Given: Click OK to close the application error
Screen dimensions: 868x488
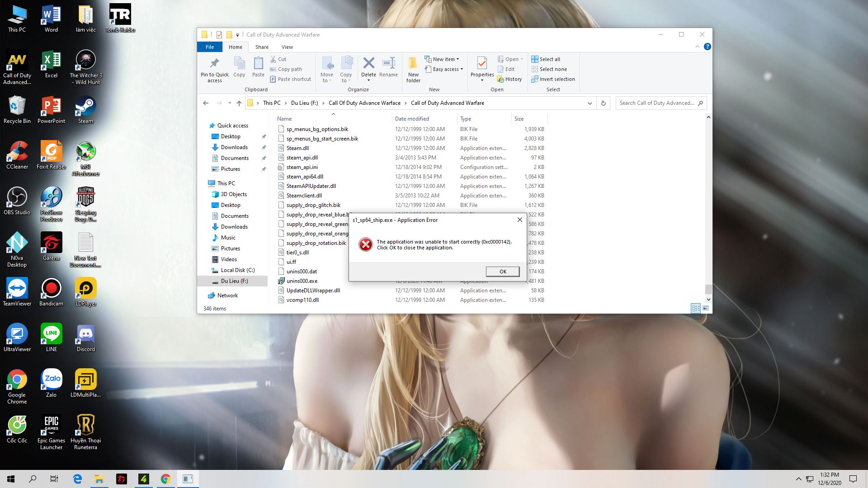Looking at the screenshot, I should (502, 272).
